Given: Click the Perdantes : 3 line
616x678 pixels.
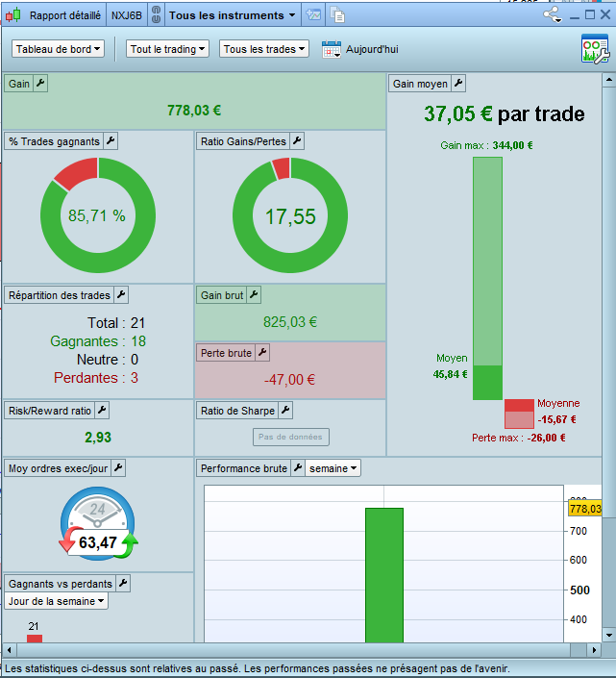Looking at the screenshot, I should pos(96,378).
